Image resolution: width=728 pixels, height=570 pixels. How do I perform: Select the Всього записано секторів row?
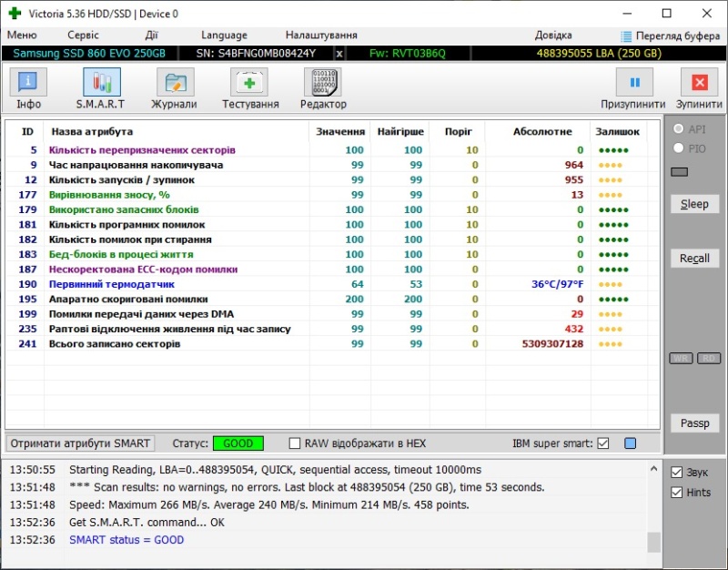332,344
